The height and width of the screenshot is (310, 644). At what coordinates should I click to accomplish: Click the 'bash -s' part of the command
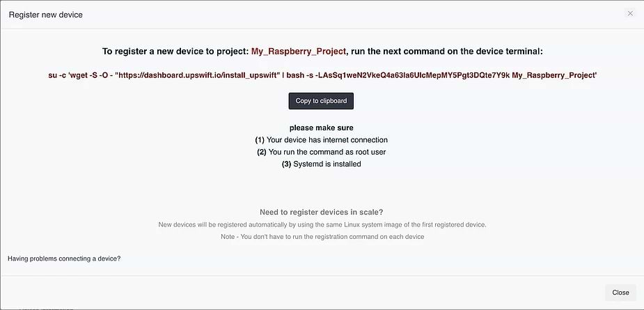tap(299, 76)
